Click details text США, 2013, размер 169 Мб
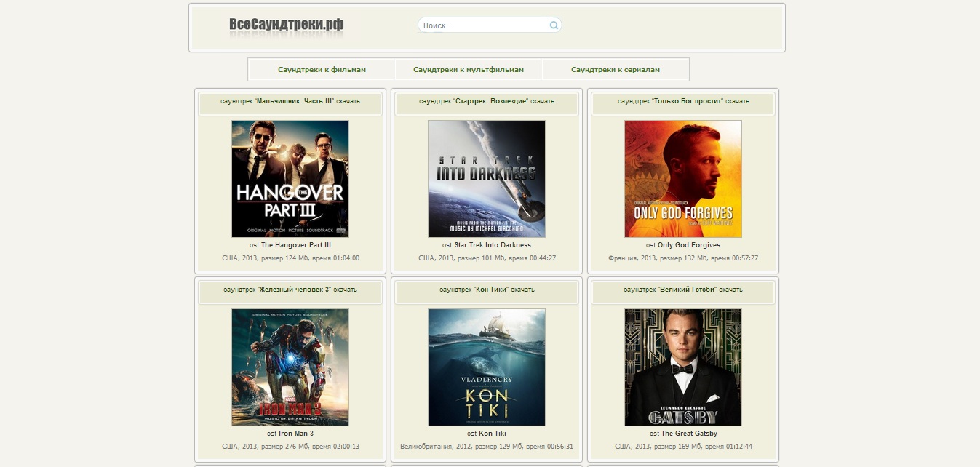The width and height of the screenshot is (980, 467). point(683,447)
